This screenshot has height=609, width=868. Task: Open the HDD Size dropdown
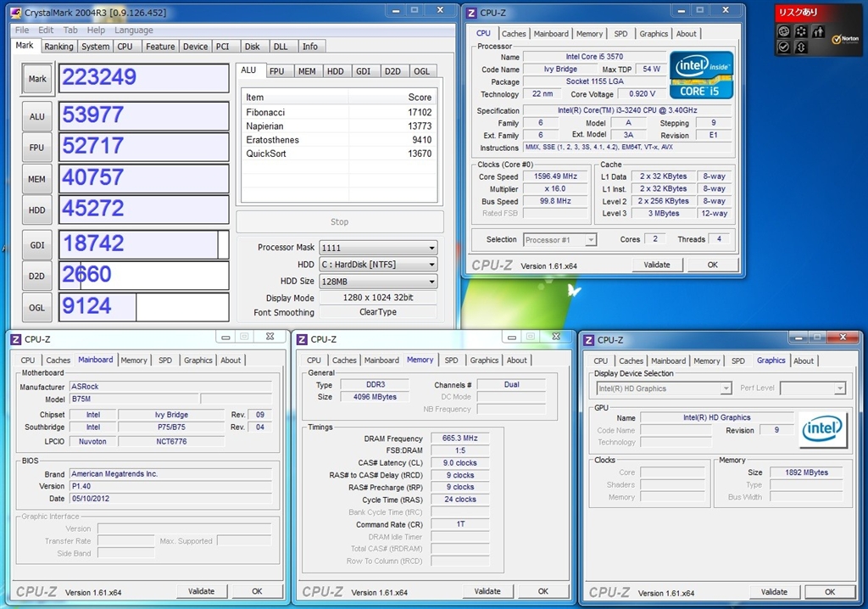pos(378,281)
